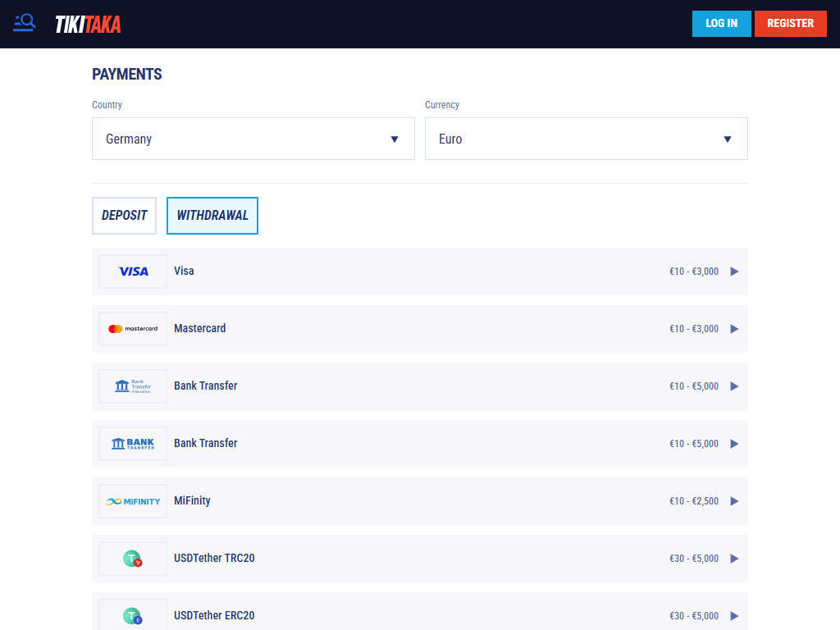Click the USDTether TRC20 coin icon

133,559
